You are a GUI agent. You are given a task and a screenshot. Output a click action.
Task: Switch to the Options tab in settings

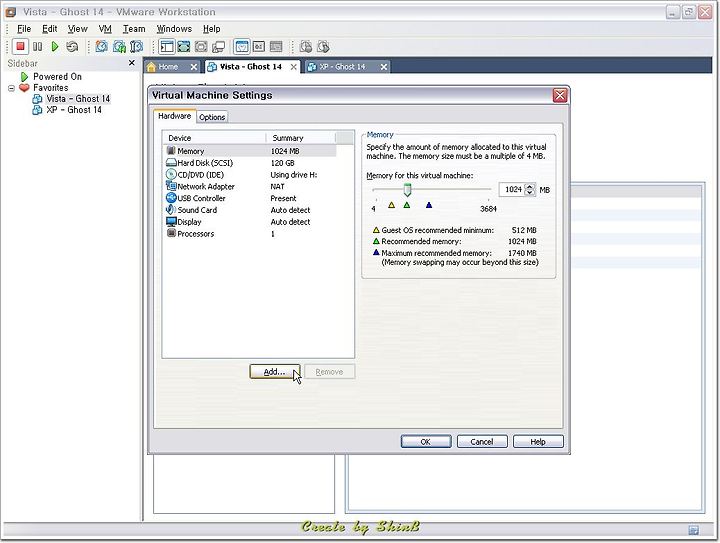pyautogui.click(x=212, y=117)
